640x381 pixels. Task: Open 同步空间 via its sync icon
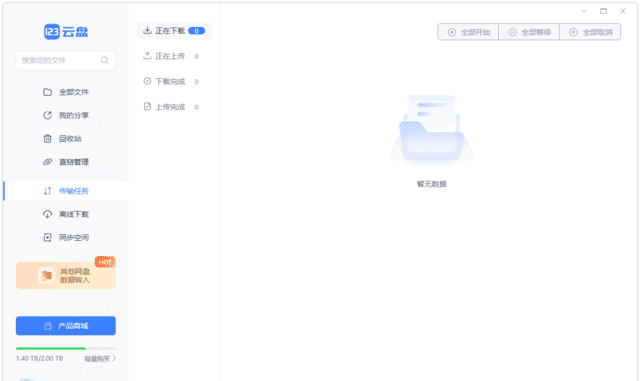47,237
